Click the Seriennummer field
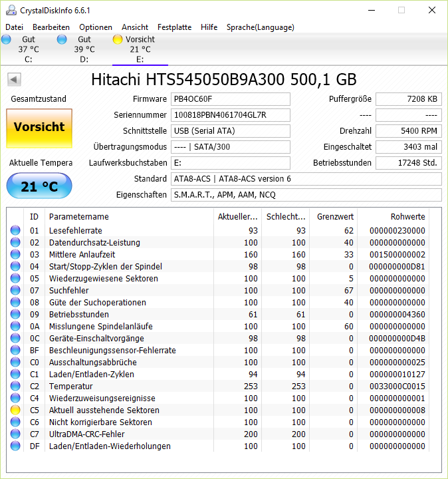The width and height of the screenshot is (448, 479). pos(231,115)
